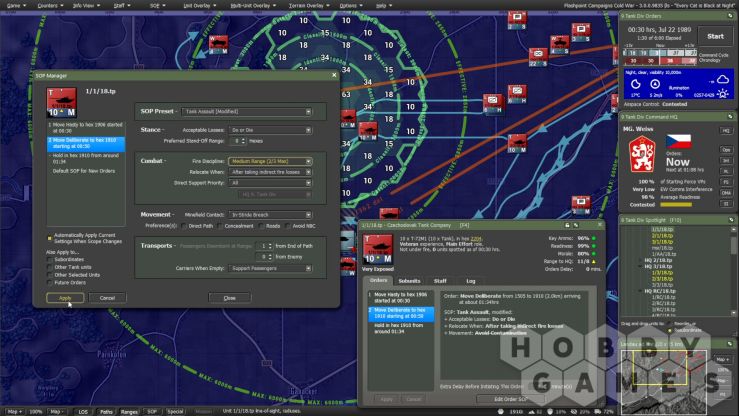Select Move Hasty order in SOP Manager list
The height and width of the screenshot is (416, 739).
pos(86,128)
